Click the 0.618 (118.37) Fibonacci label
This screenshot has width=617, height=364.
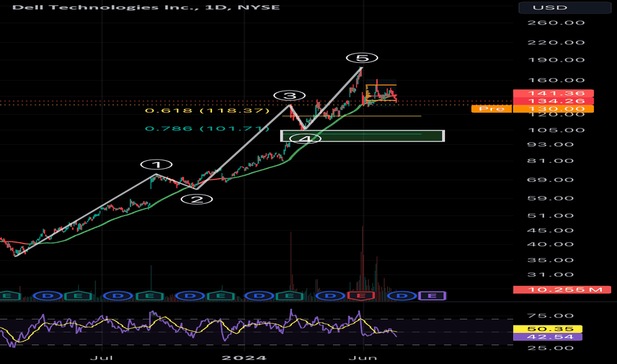(x=207, y=111)
